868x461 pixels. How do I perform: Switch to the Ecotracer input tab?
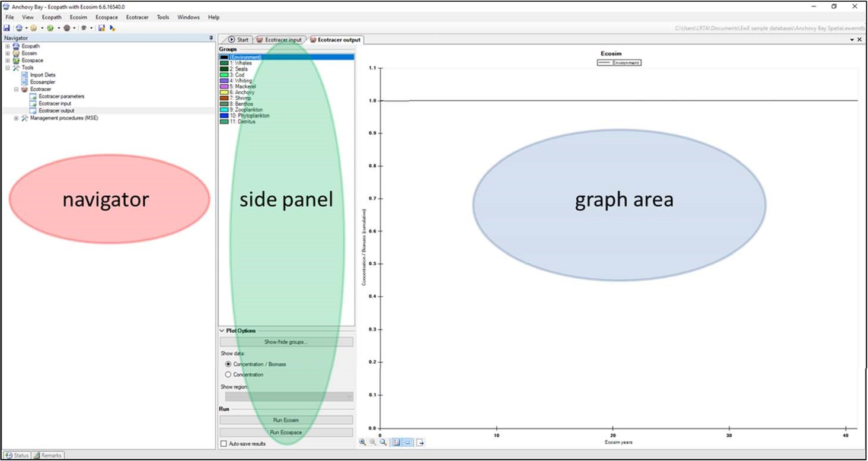coord(279,40)
